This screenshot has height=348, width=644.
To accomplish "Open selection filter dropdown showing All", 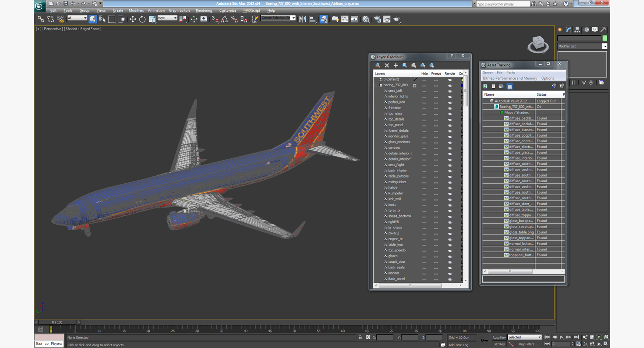I will click(77, 18).
